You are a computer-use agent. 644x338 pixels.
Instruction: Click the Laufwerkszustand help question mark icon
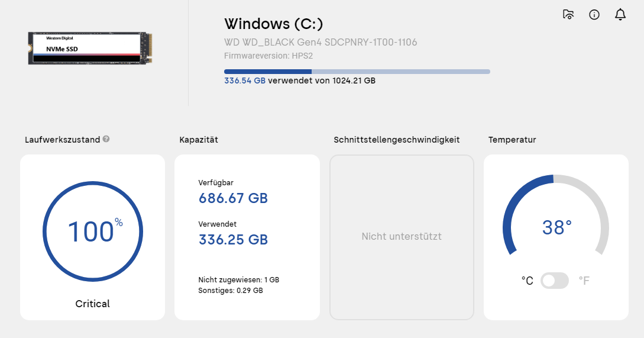click(106, 139)
